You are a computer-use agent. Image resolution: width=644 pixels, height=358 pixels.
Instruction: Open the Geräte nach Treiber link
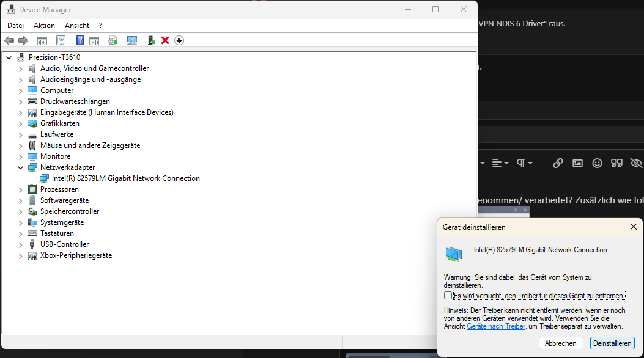point(496,326)
